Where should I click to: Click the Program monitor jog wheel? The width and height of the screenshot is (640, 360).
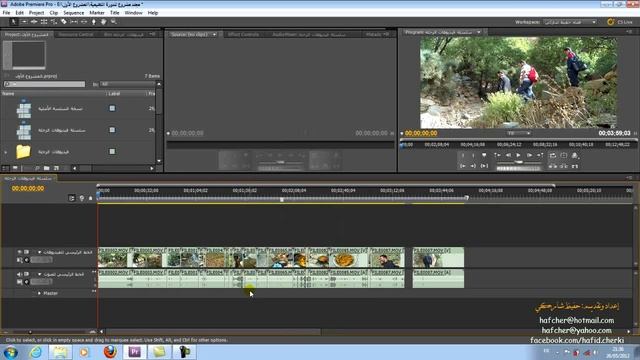(518, 168)
